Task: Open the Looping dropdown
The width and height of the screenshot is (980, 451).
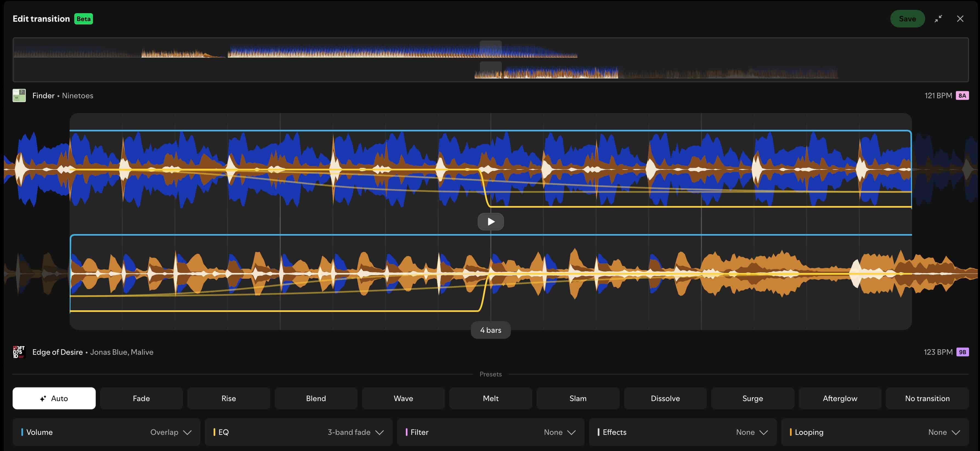Action: tap(875, 432)
